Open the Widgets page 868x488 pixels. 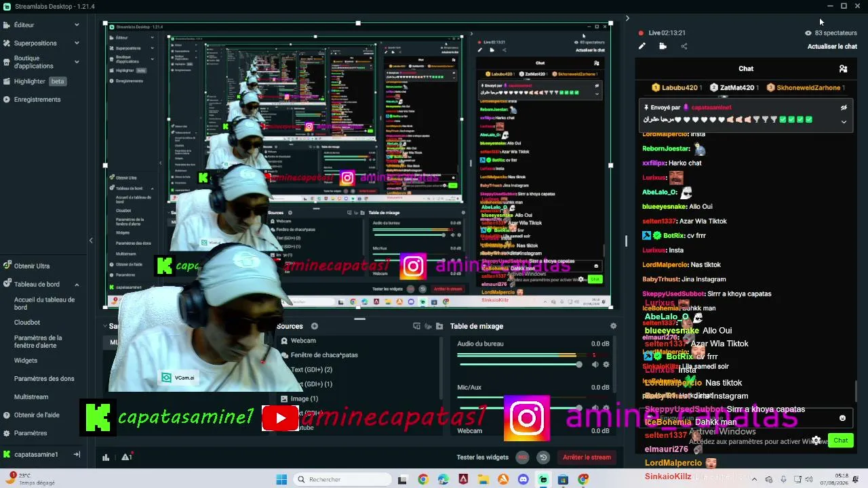26,361
